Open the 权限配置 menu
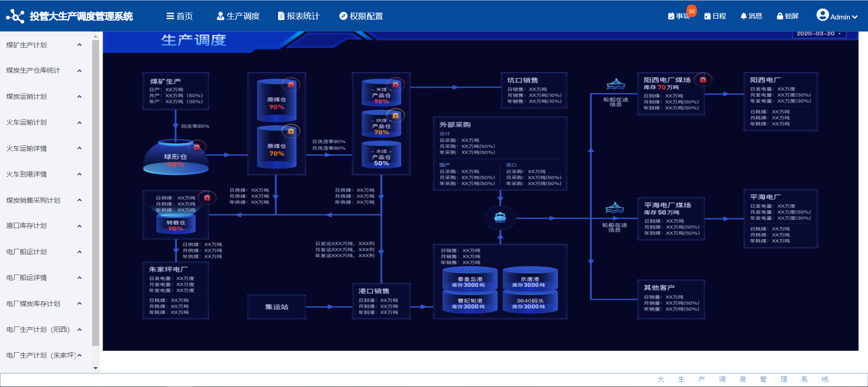This screenshot has height=387, width=868. pyautogui.click(x=361, y=16)
